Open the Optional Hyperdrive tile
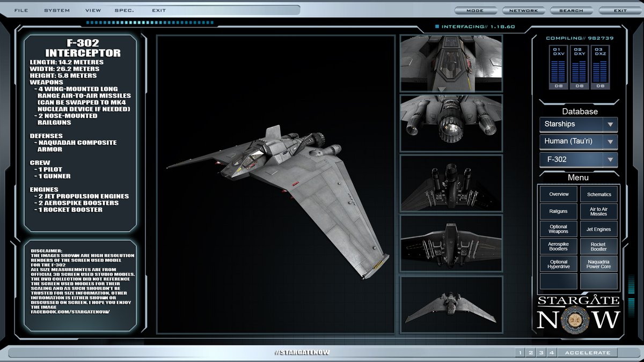The height and width of the screenshot is (362, 644). point(558,264)
